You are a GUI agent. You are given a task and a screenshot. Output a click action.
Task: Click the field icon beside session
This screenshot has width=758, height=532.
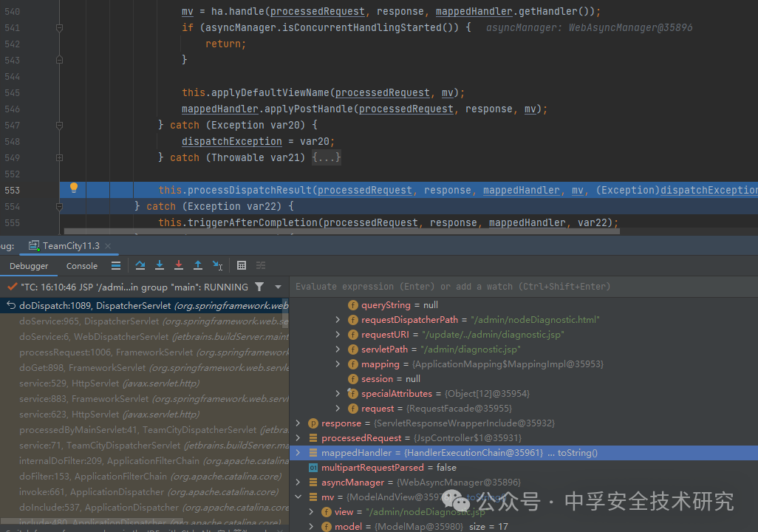point(353,379)
